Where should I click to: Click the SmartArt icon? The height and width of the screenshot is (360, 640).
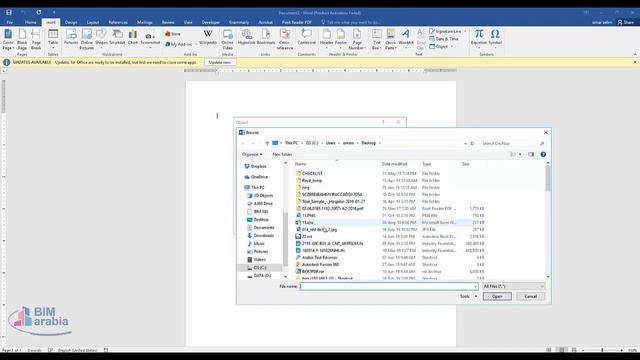(117, 37)
